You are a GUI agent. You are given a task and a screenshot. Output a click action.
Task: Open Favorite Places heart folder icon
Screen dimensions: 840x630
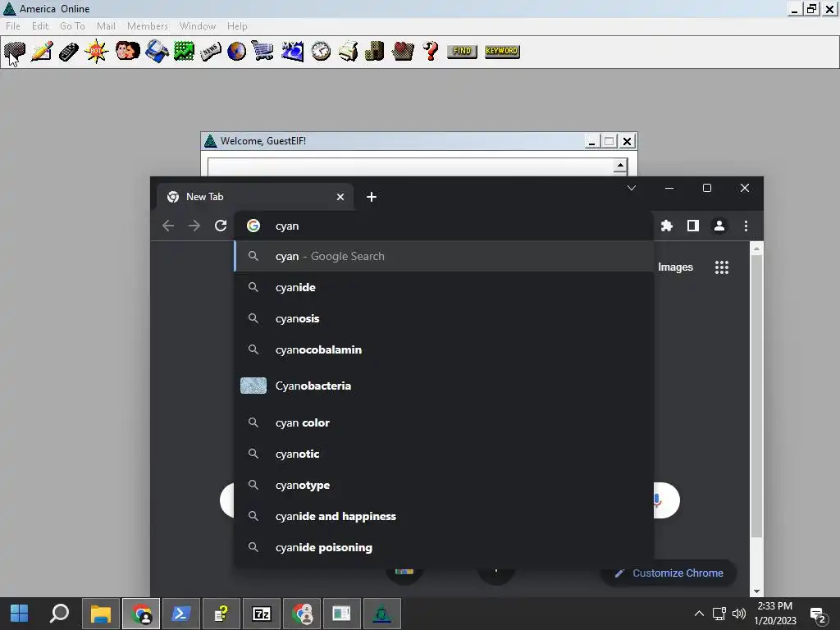click(x=403, y=52)
